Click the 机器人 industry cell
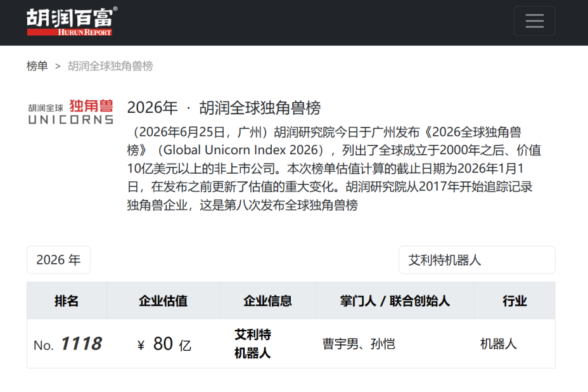588x392 pixels. coord(499,344)
